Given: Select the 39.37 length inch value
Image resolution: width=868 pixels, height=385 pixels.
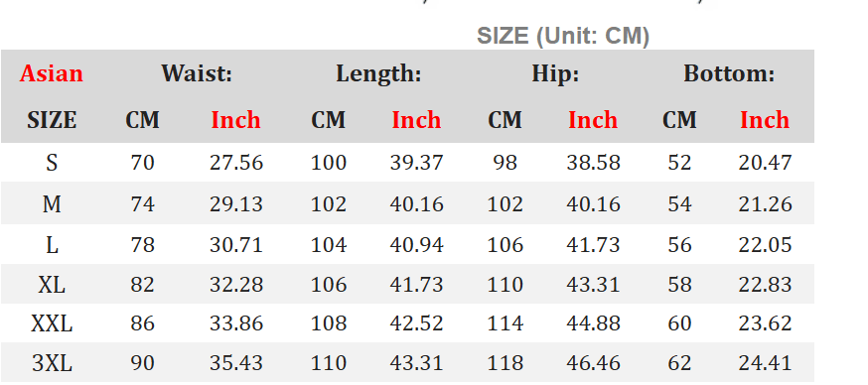Looking at the screenshot, I should (416, 163).
